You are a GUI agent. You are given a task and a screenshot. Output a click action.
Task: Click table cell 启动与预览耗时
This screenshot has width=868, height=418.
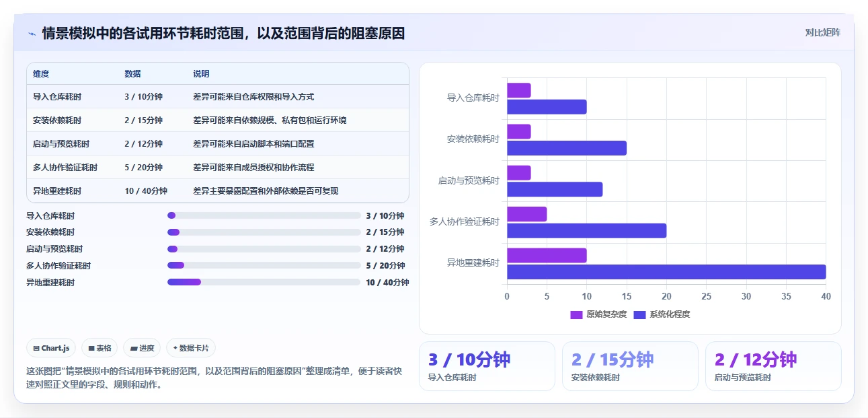click(x=61, y=143)
